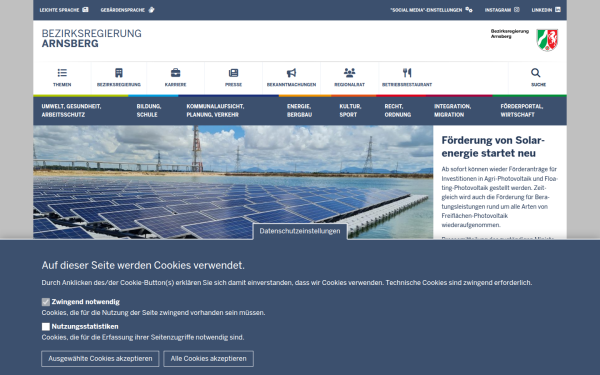Screen dimensions: 600x375
Task: Open the Themen list icon
Action: coord(62,73)
